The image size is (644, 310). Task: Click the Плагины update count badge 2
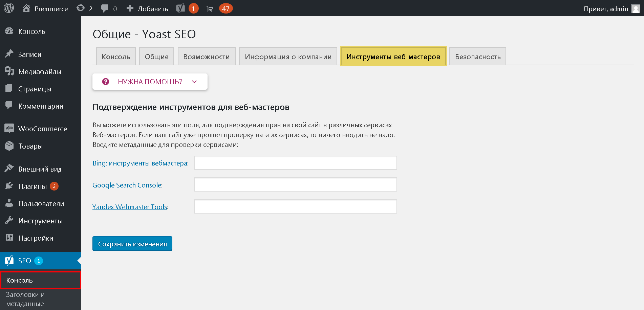(x=54, y=186)
